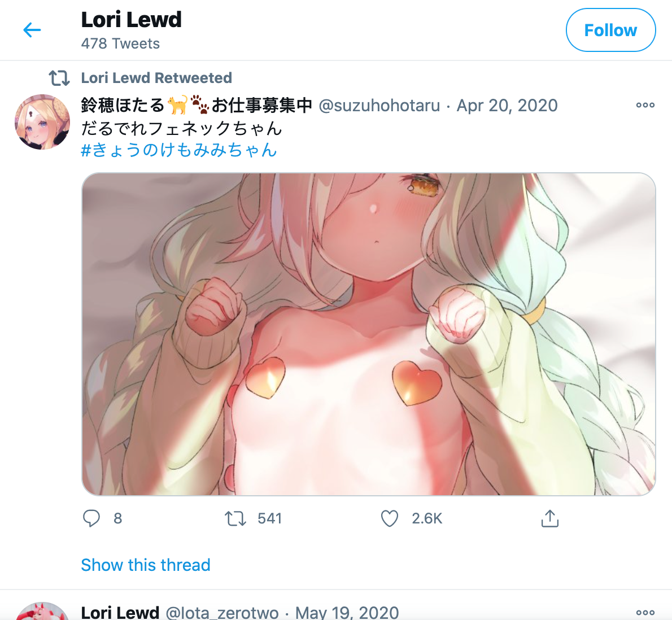Open the more options menu on the May 19 tweet

point(645,613)
